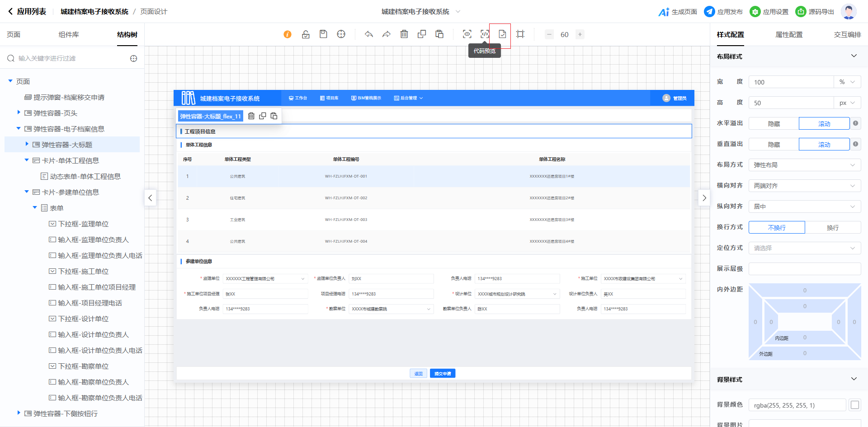Screen dimensions: 868x427
Task: Switch to the 组件库 tab
Action: pos(69,35)
